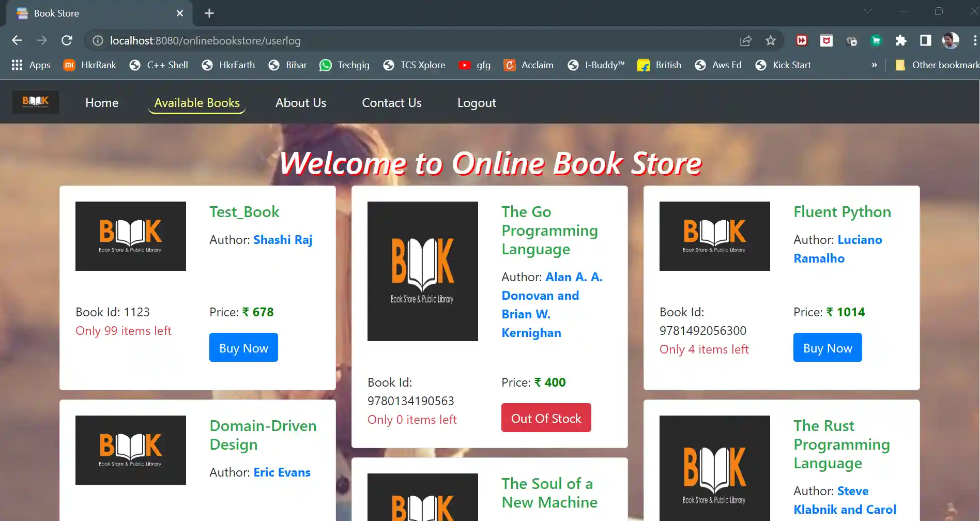Select the Available Books nav item
Viewport: 980px width, 521px height.
click(197, 103)
